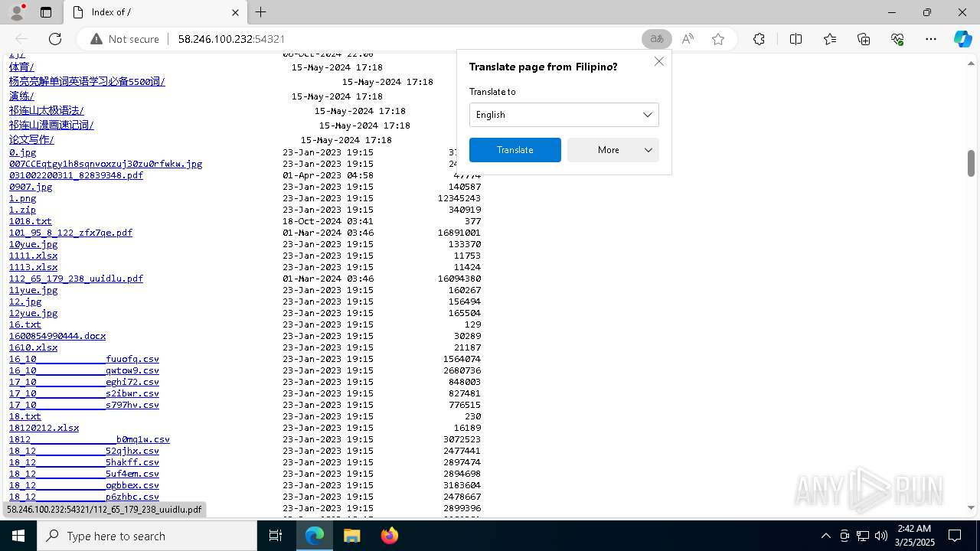Open Browser essentials heart icon

[897, 39]
